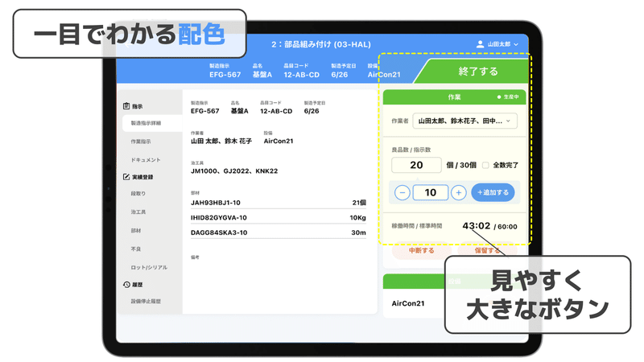Select 治工具 in the sidebar
The image size is (644, 362).
(x=138, y=212)
